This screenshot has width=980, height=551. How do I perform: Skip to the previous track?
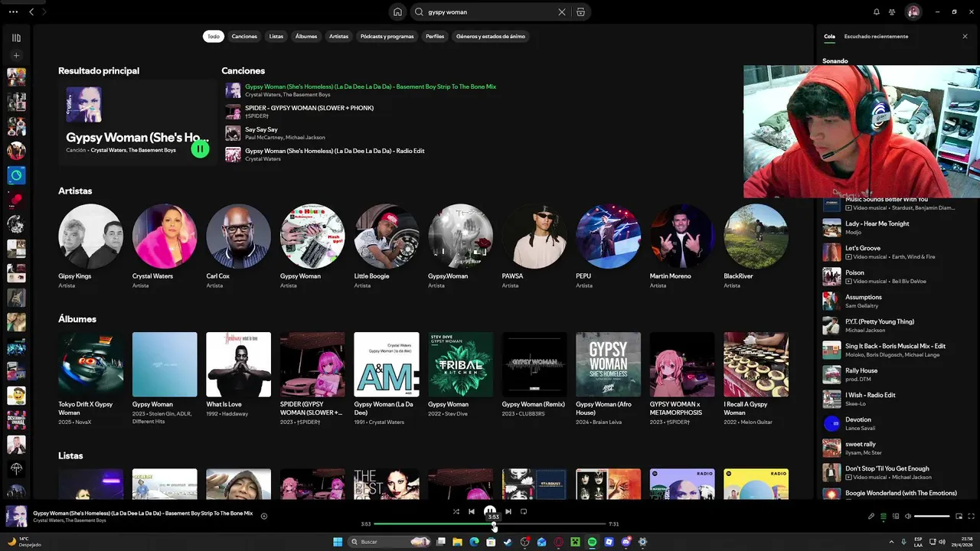[x=472, y=511]
